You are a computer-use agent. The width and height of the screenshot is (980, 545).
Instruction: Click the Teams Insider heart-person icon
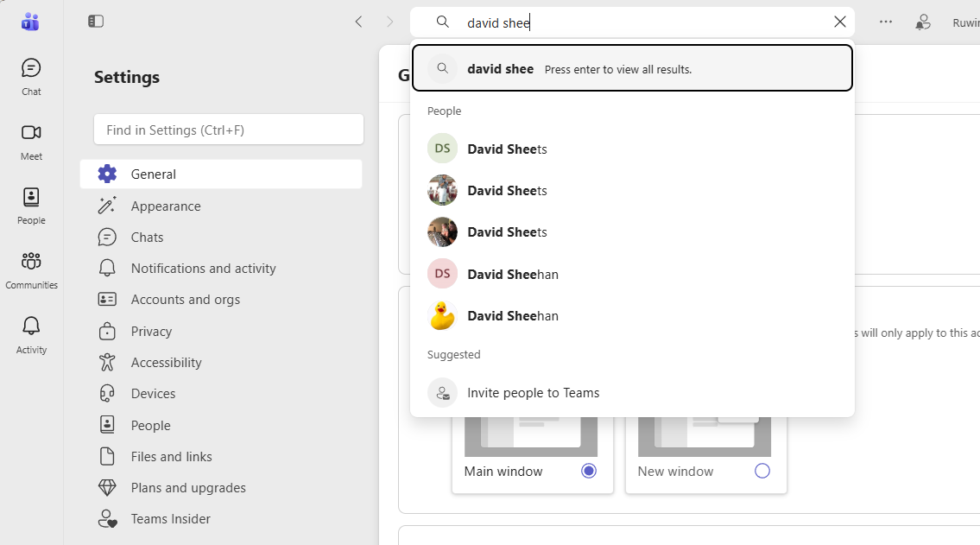point(108,519)
